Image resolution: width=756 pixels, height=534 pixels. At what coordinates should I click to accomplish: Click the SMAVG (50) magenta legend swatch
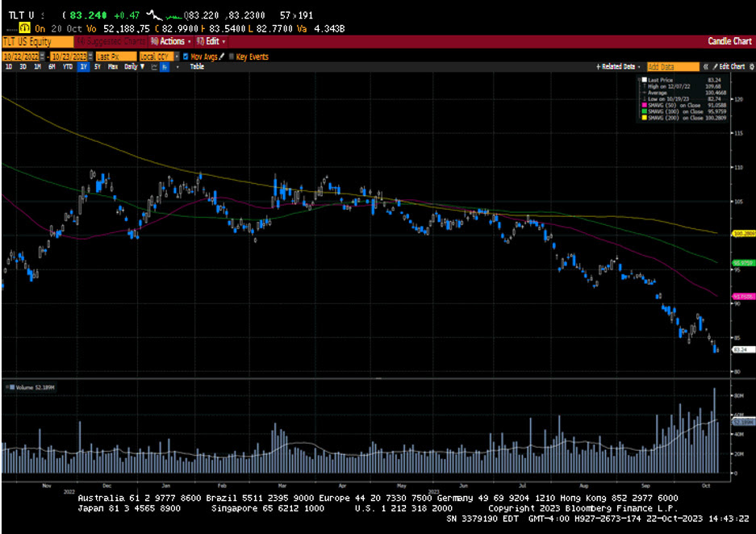(643, 106)
